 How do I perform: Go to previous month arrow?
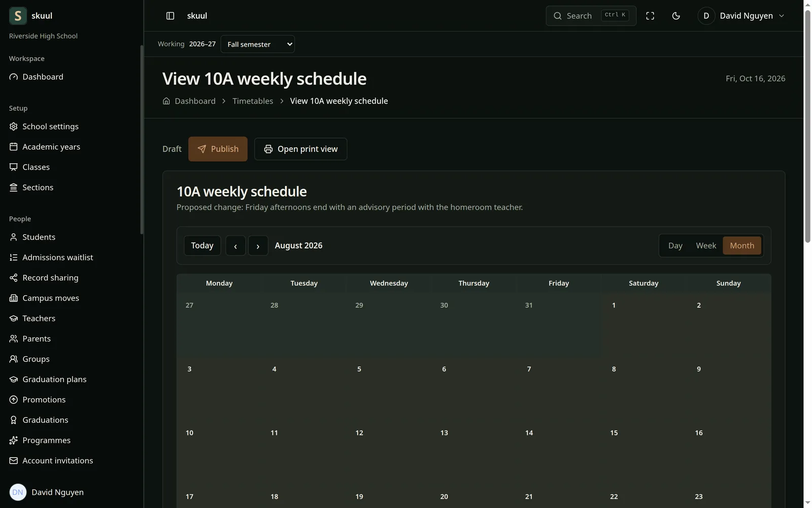click(x=235, y=246)
